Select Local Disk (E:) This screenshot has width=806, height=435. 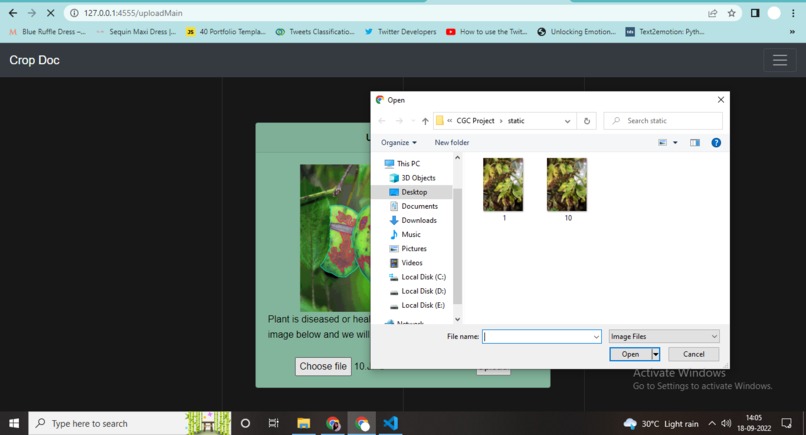417,305
